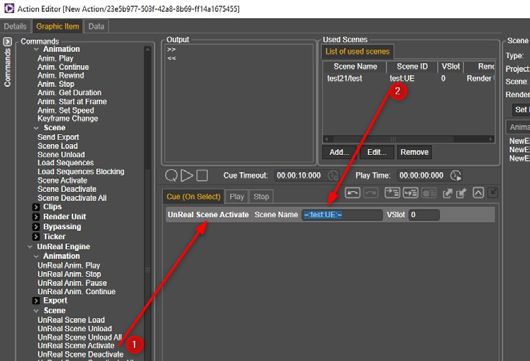Open the Data tab
The height and width of the screenshot is (361, 530).
click(96, 26)
